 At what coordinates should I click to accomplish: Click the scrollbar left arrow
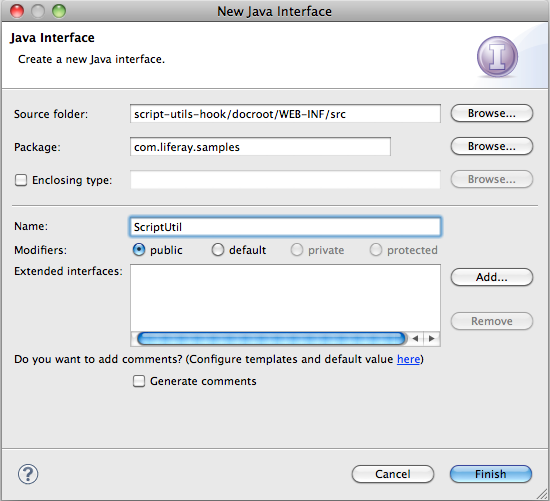coord(415,339)
